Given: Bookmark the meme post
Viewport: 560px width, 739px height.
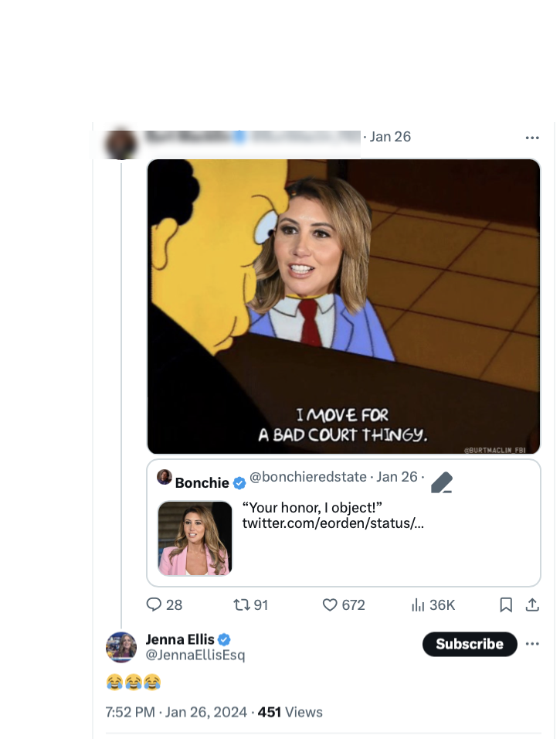Looking at the screenshot, I should coord(506,604).
